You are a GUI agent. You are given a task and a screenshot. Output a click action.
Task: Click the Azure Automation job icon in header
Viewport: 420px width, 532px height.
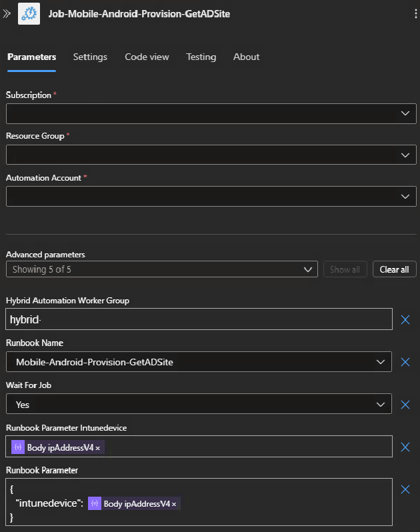[x=29, y=13]
